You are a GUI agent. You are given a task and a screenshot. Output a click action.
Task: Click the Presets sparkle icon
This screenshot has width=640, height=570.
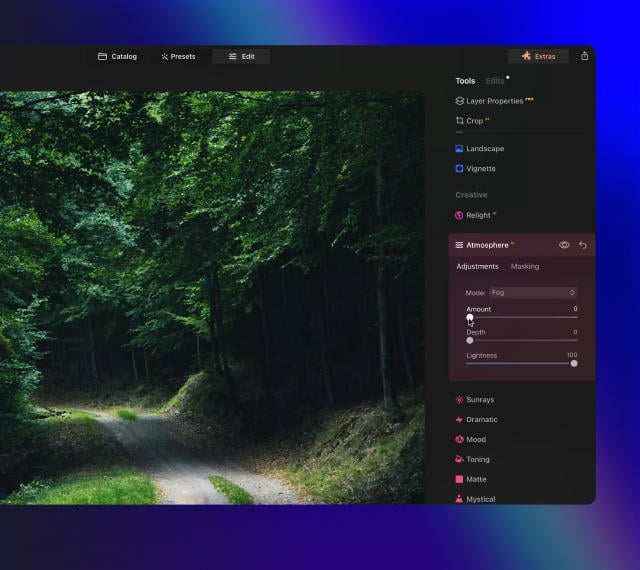coord(164,56)
